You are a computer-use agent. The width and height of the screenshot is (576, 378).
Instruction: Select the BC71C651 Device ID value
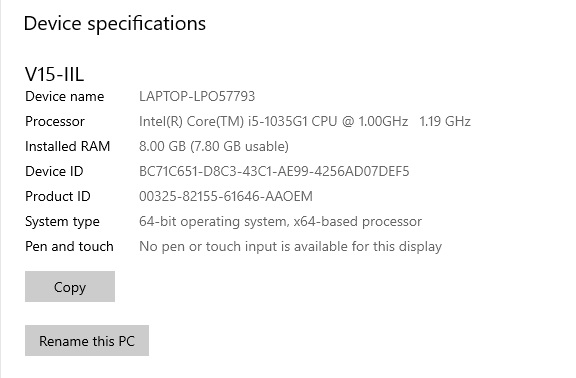click(274, 172)
